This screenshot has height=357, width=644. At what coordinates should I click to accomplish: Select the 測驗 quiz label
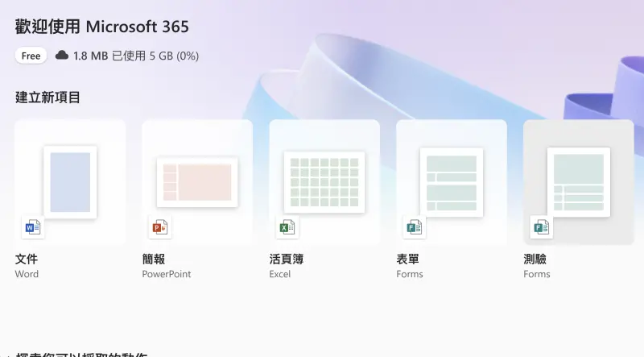click(535, 259)
